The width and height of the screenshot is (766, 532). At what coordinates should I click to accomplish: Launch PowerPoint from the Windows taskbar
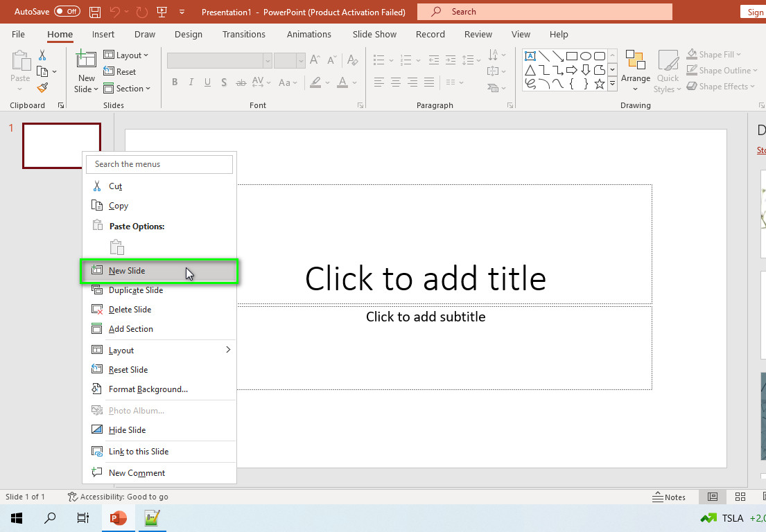click(119, 518)
